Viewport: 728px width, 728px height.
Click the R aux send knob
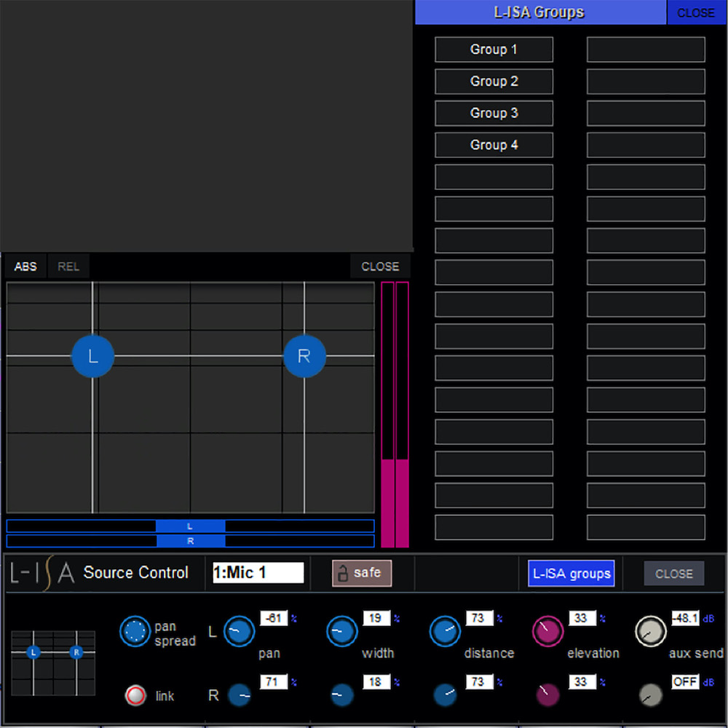click(x=650, y=695)
